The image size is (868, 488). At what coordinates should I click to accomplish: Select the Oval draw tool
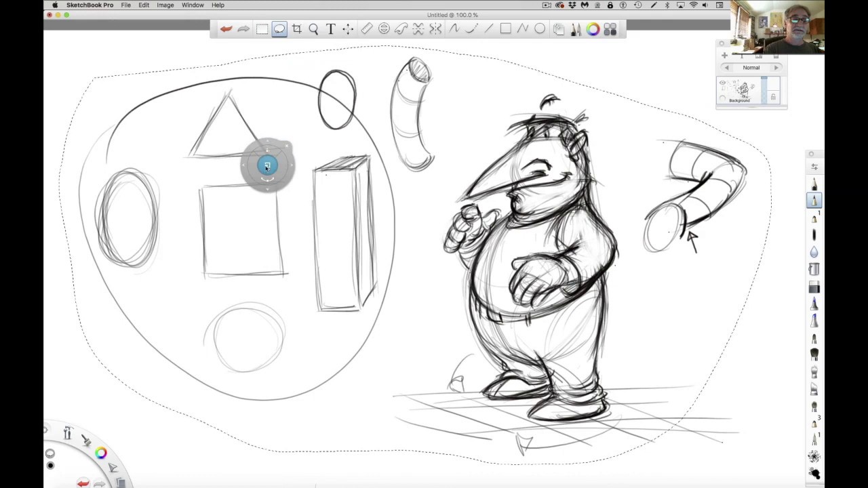click(540, 29)
